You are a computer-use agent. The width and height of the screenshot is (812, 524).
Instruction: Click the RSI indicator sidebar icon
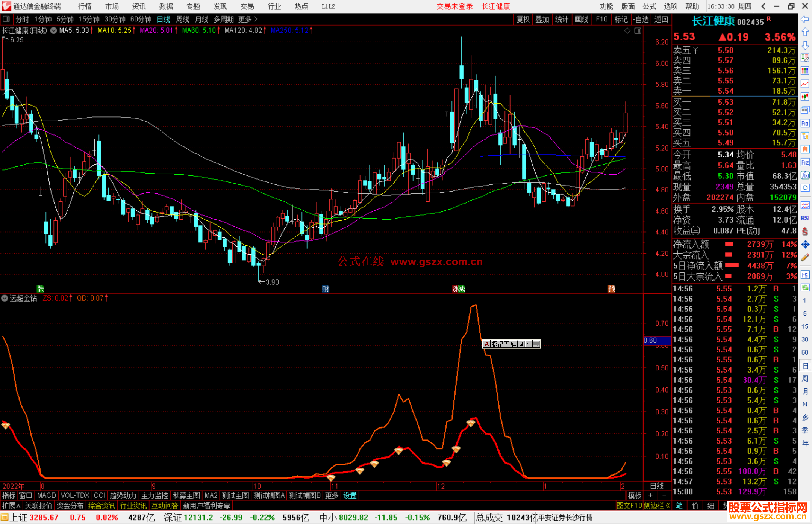pos(805,218)
